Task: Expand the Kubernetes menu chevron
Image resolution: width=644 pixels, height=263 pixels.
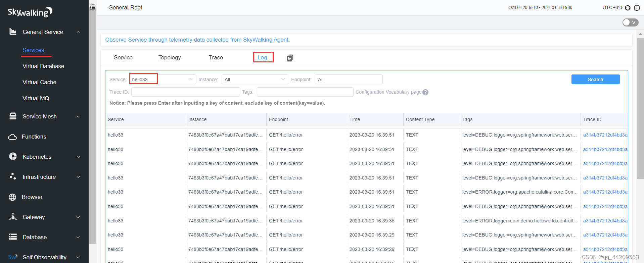Action: [78, 157]
